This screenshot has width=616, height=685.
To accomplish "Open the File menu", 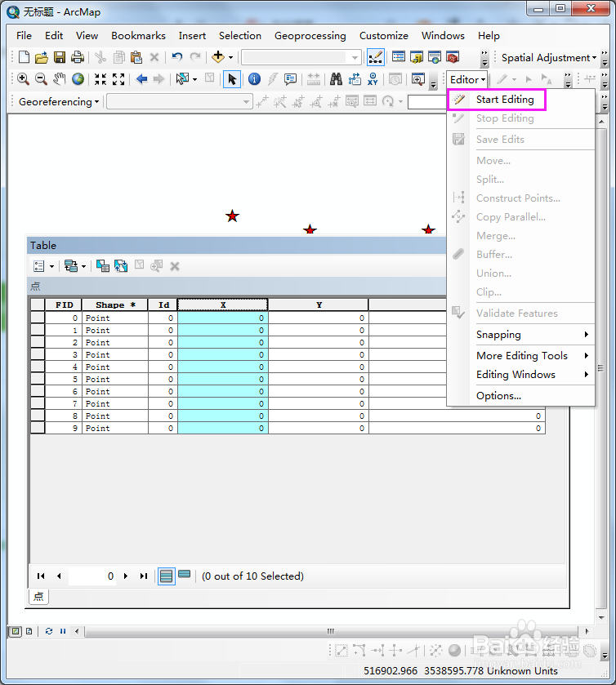I will point(24,36).
